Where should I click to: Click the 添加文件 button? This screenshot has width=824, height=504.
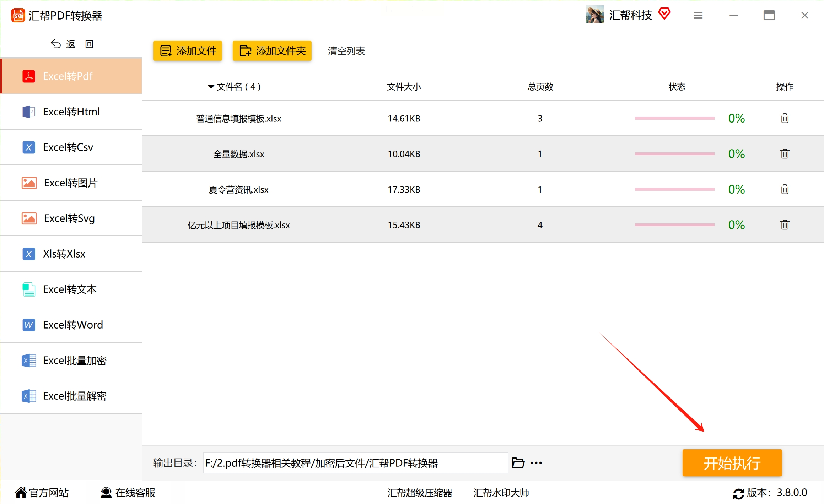[x=188, y=51]
